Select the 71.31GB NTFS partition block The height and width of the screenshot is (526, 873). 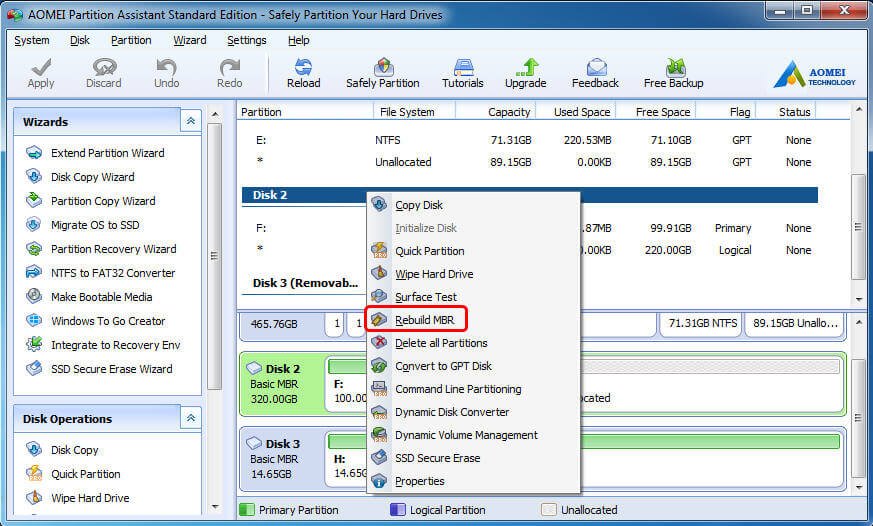702,323
